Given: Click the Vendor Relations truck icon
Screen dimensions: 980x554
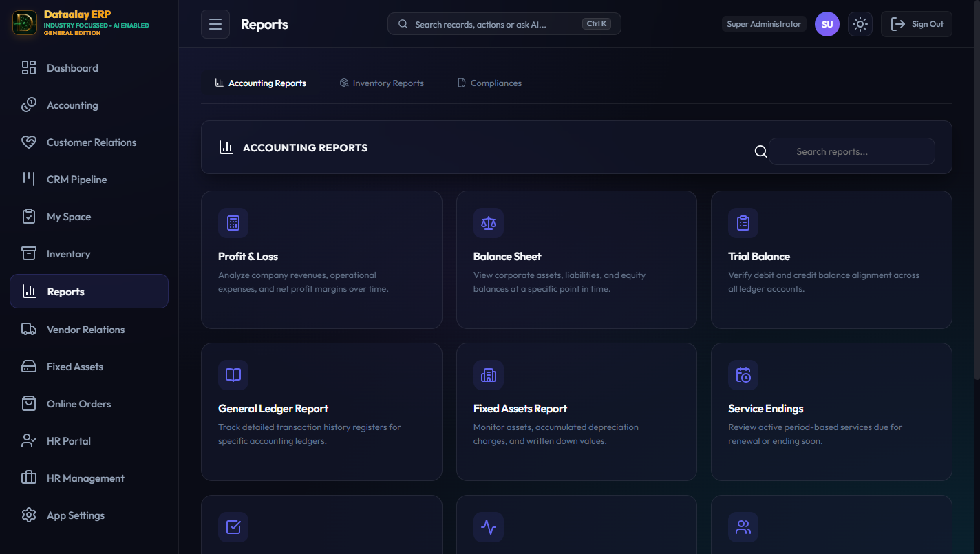Looking at the screenshot, I should [x=29, y=329].
